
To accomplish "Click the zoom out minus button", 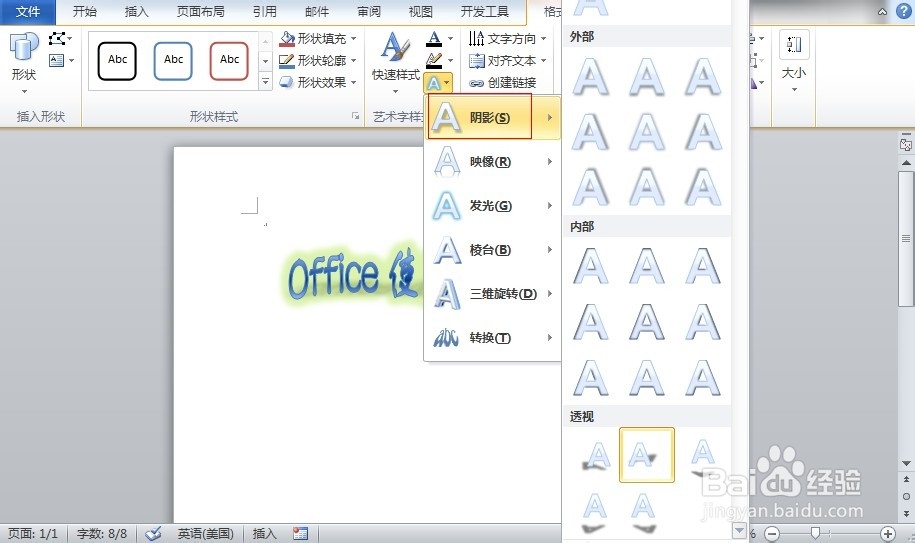I will [771, 533].
